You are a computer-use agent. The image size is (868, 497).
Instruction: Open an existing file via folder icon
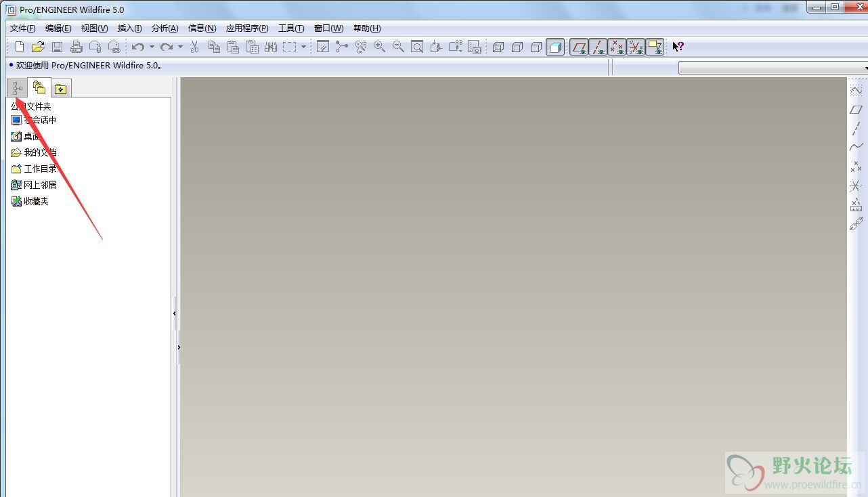tap(39, 47)
